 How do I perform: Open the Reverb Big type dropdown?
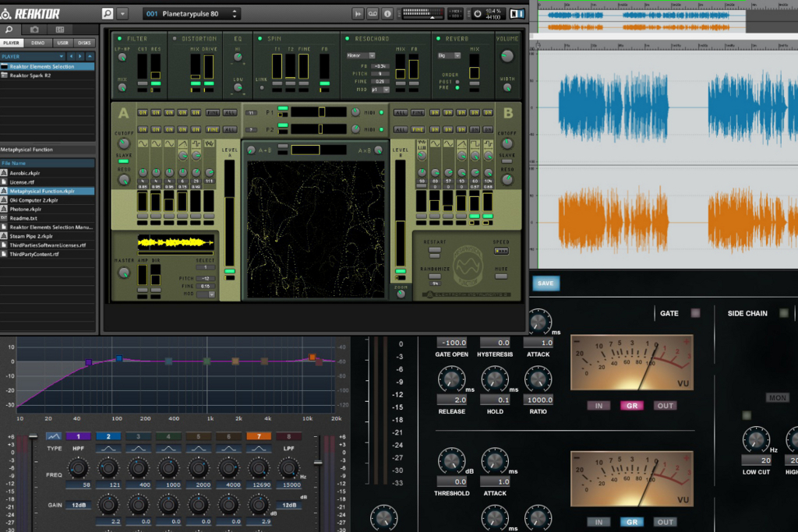pyautogui.click(x=449, y=55)
